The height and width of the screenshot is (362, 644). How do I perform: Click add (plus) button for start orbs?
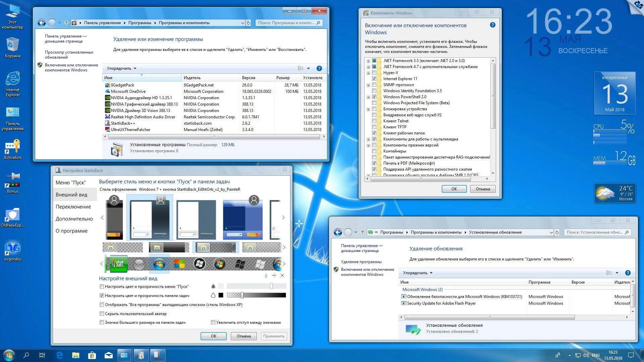tap(274, 275)
